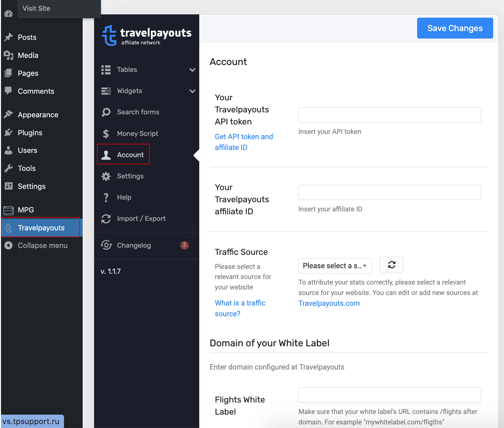Click the Pages icon in sidebar
Viewport: 504px width, 428px height.
pyautogui.click(x=8, y=73)
